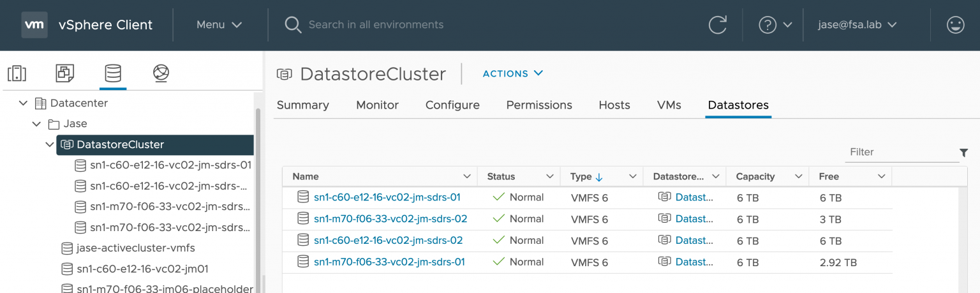
Task: Select the Storage inventory view icon
Action: point(113,73)
